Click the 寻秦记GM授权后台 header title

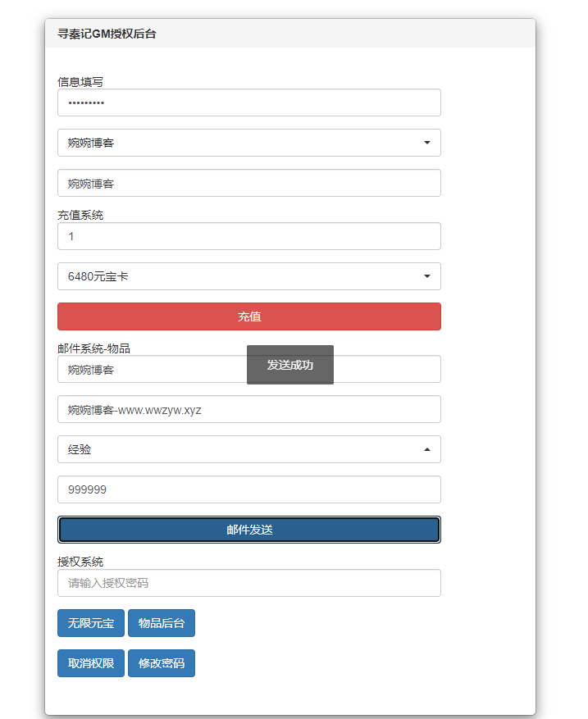pyautogui.click(x=107, y=35)
